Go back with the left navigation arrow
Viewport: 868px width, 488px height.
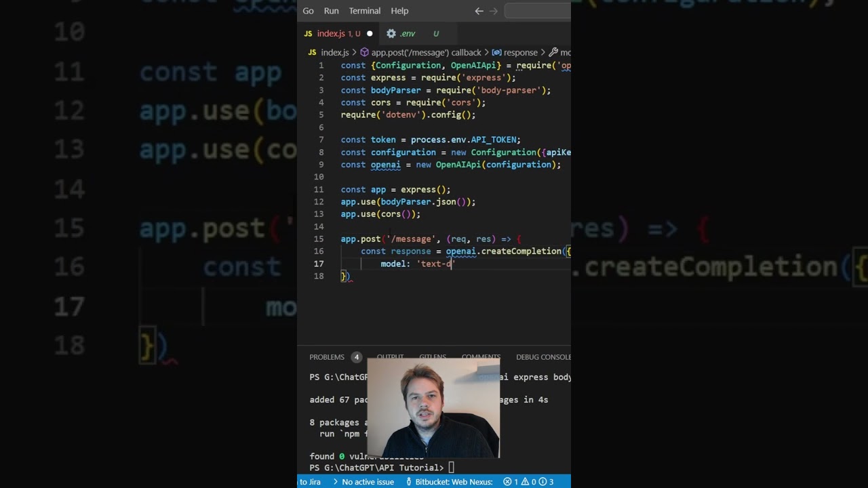(479, 11)
